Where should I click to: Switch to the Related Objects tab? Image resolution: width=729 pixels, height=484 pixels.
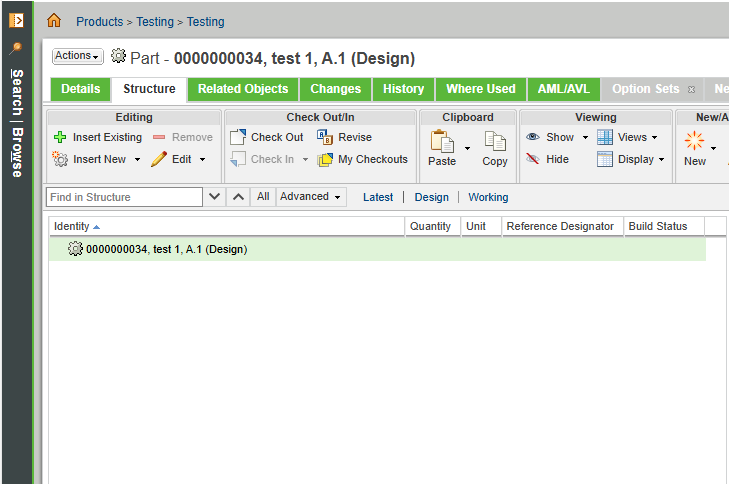[x=243, y=89]
